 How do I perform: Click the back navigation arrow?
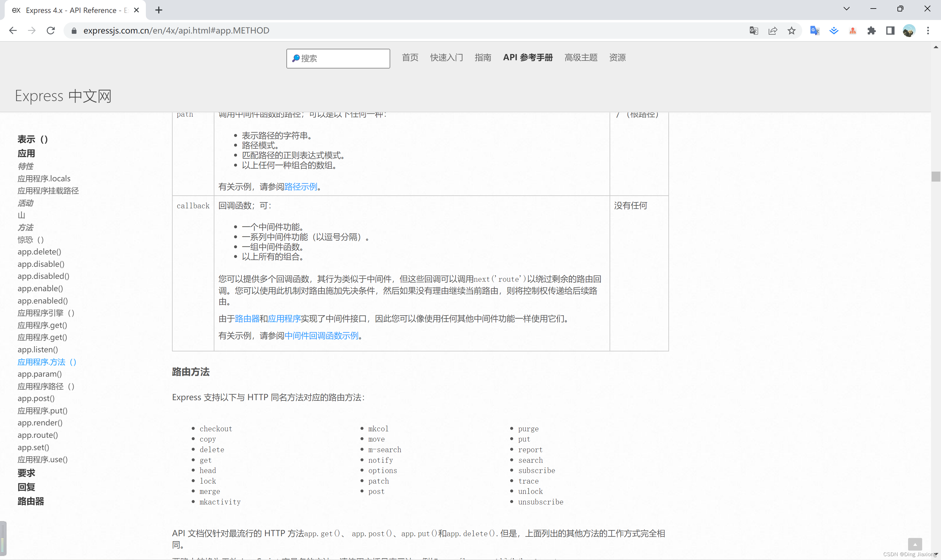13,31
